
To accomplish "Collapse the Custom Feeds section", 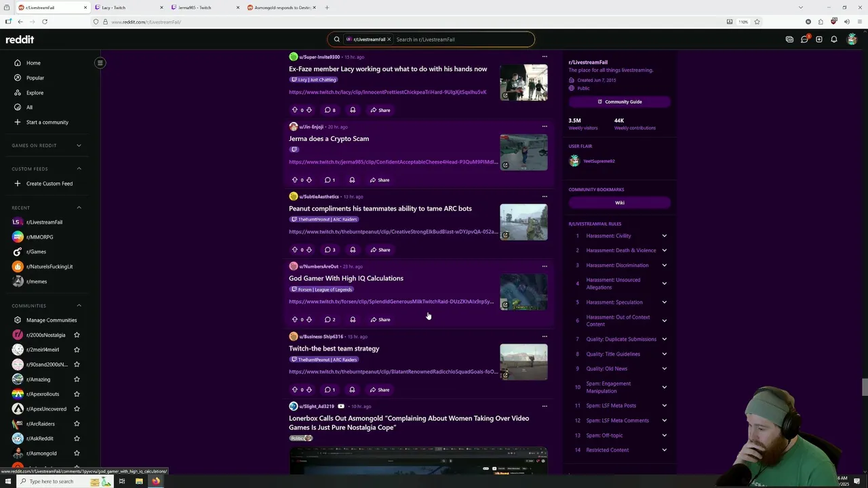I will 79,169.
